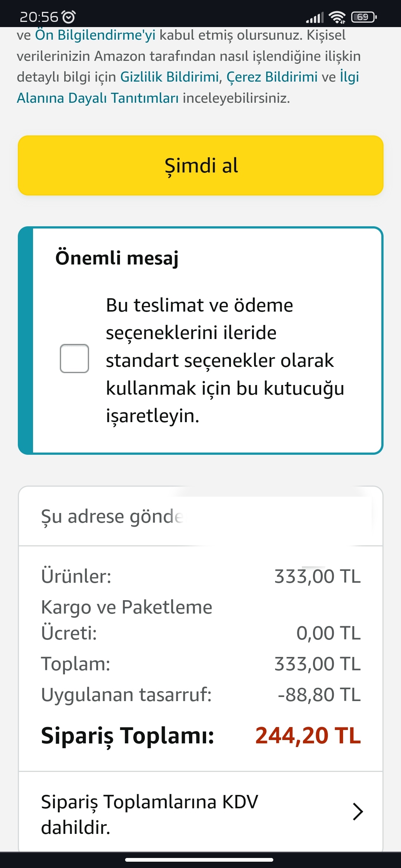Open İlgi Alanına Dayalı Tanıtımları link
Screen dimensions: 401x868
[x=97, y=98]
